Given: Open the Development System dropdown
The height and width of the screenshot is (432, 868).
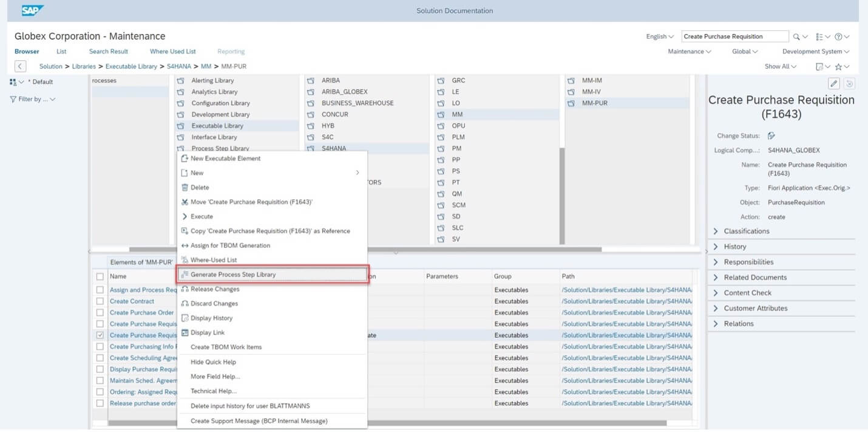Looking at the screenshot, I should (x=815, y=51).
